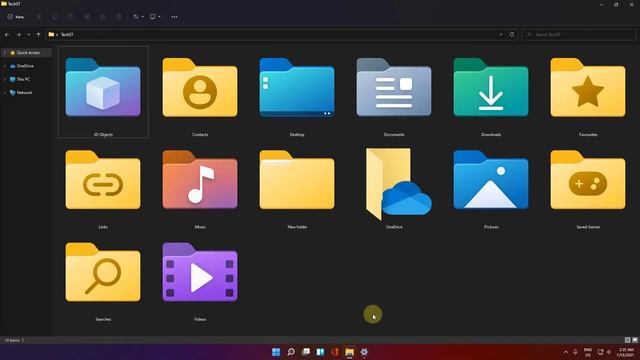Screen dimensions: 640x360
Task: Open recent locations dropdown chevron
Action: click(x=28, y=35)
